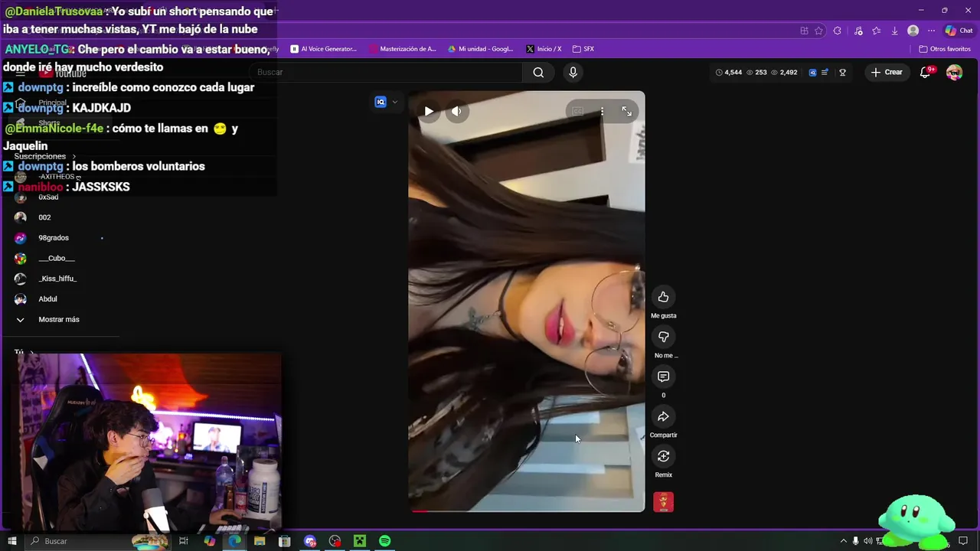Open the Copilot Chat button

click(x=959, y=31)
